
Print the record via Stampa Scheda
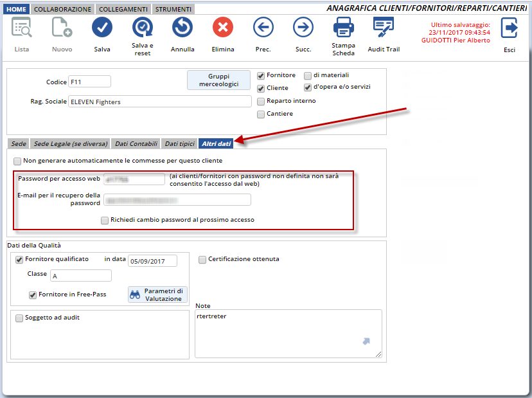[x=343, y=28]
